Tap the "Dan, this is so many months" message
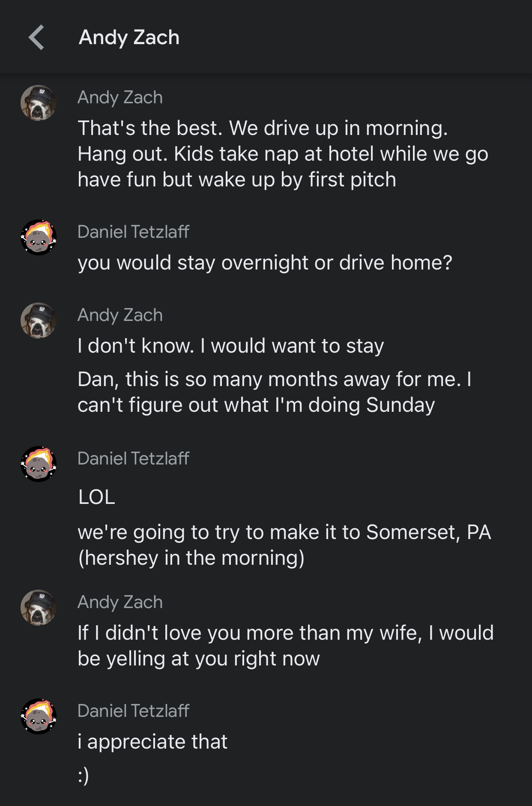 274,392
